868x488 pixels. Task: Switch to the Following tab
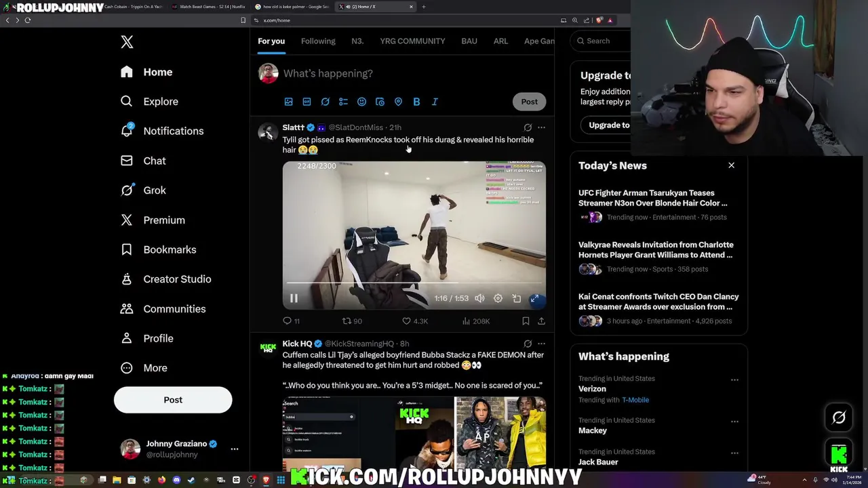[x=318, y=41]
